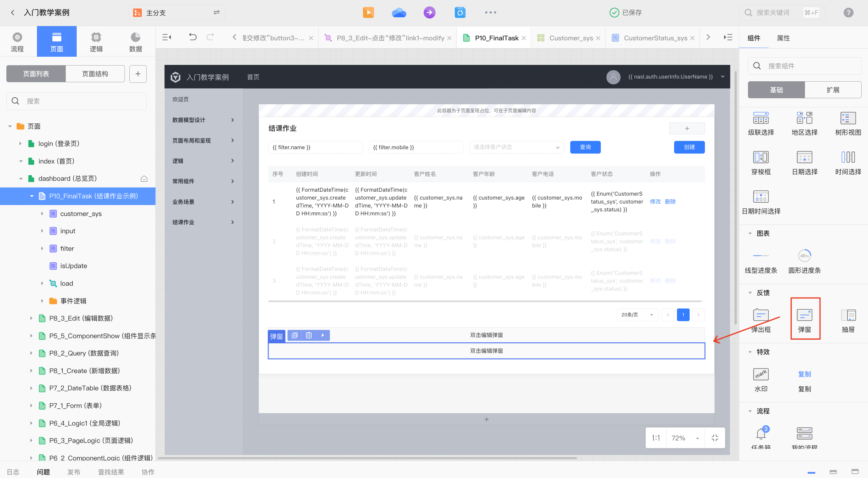Click the 创建 button

(x=689, y=147)
